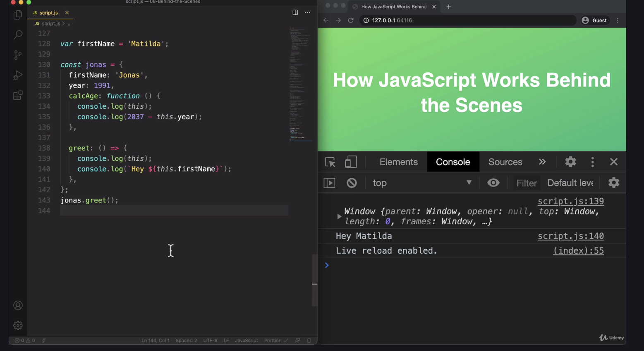Click the lightning bolt status bar icon
644x351 pixels.
44,341
